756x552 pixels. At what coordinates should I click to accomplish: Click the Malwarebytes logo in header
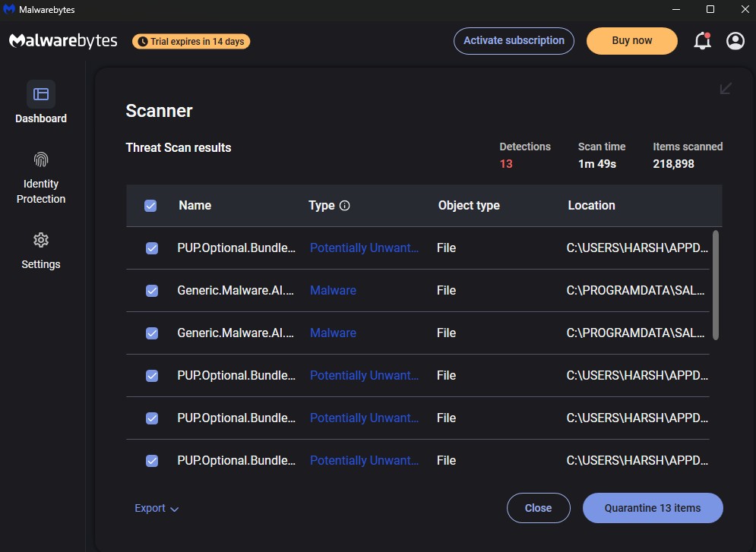pos(63,41)
